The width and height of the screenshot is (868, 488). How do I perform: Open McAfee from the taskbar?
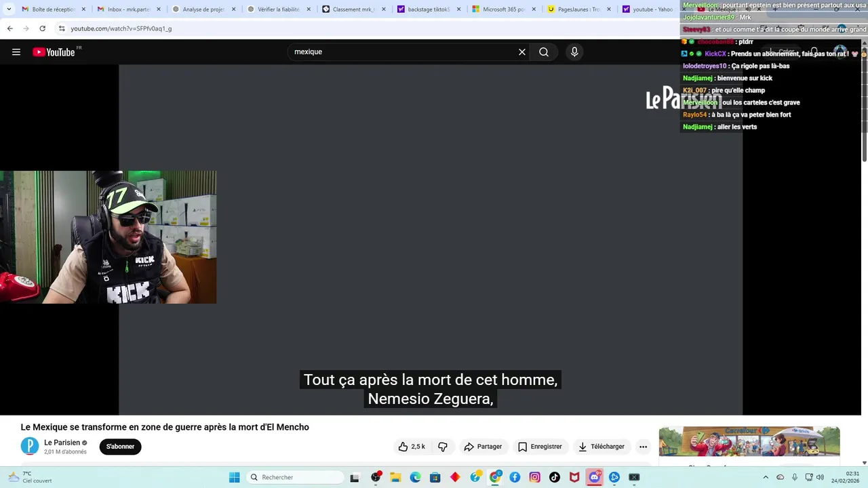[x=574, y=477]
